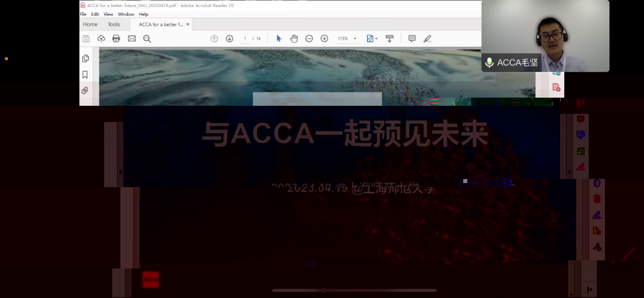Open the View menu
644x298 pixels.
[108, 14]
